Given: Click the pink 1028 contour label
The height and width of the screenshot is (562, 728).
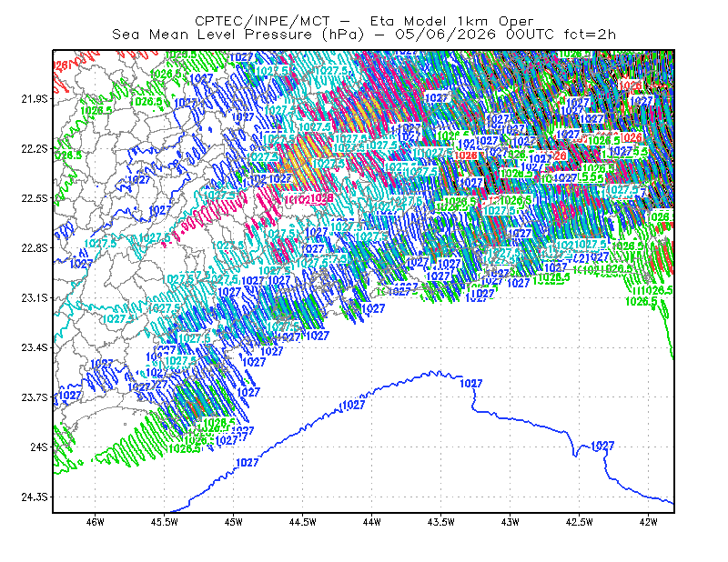Looking at the screenshot, I should (322, 198).
